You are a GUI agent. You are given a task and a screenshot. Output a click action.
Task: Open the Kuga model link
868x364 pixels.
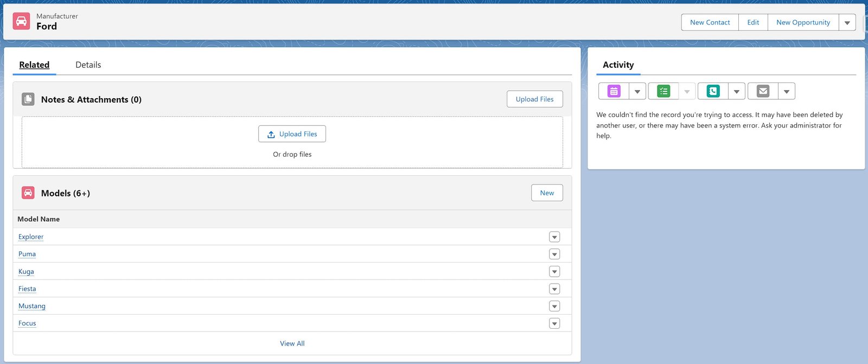click(x=26, y=271)
